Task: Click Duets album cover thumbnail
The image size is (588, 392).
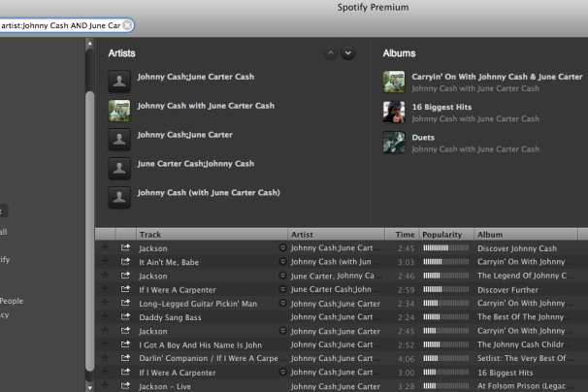Action: coord(394,143)
